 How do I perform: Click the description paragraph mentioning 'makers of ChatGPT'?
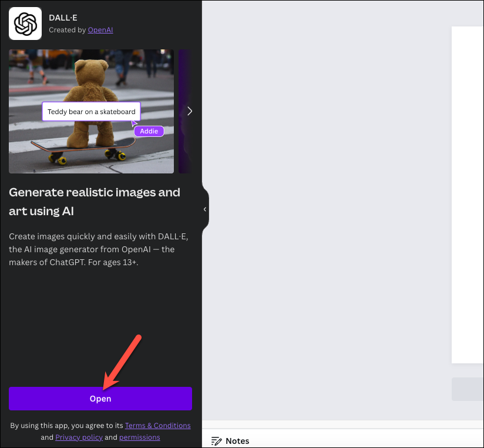[x=99, y=249]
